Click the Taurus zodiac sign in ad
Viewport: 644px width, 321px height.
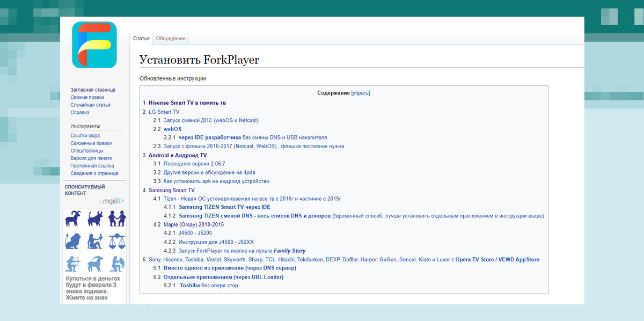(95, 218)
